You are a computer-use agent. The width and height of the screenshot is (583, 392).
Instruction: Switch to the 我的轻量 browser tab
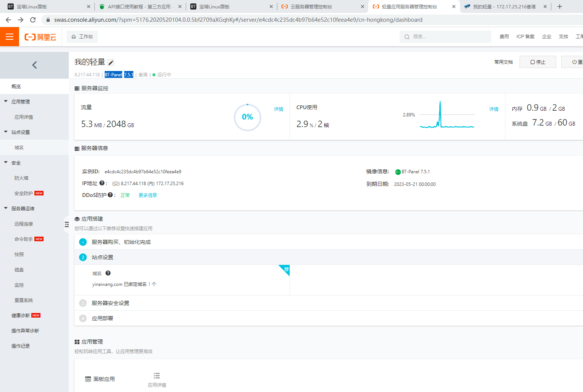click(x=505, y=6)
